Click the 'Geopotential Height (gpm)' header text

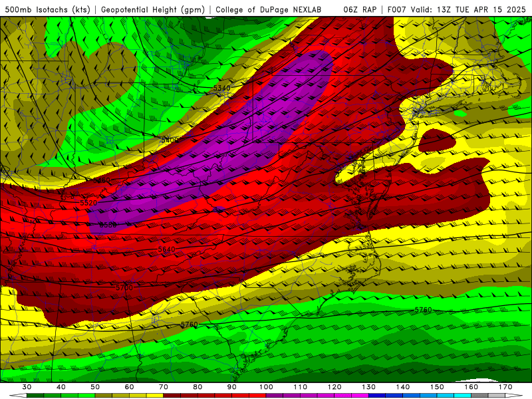click(x=153, y=10)
